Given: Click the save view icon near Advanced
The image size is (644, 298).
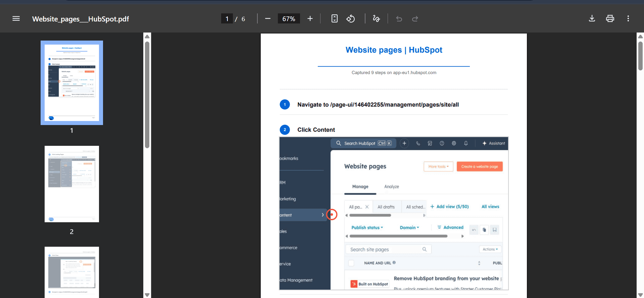Looking at the screenshot, I should (x=494, y=230).
